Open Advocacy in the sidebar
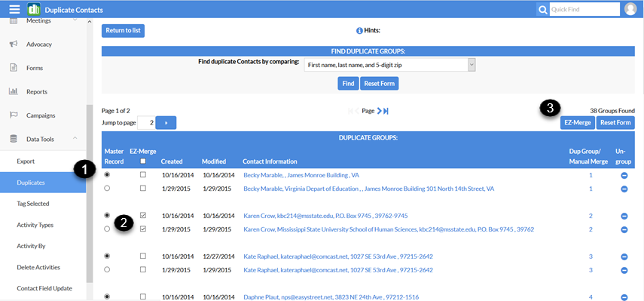The image size is (644, 301). [39, 44]
